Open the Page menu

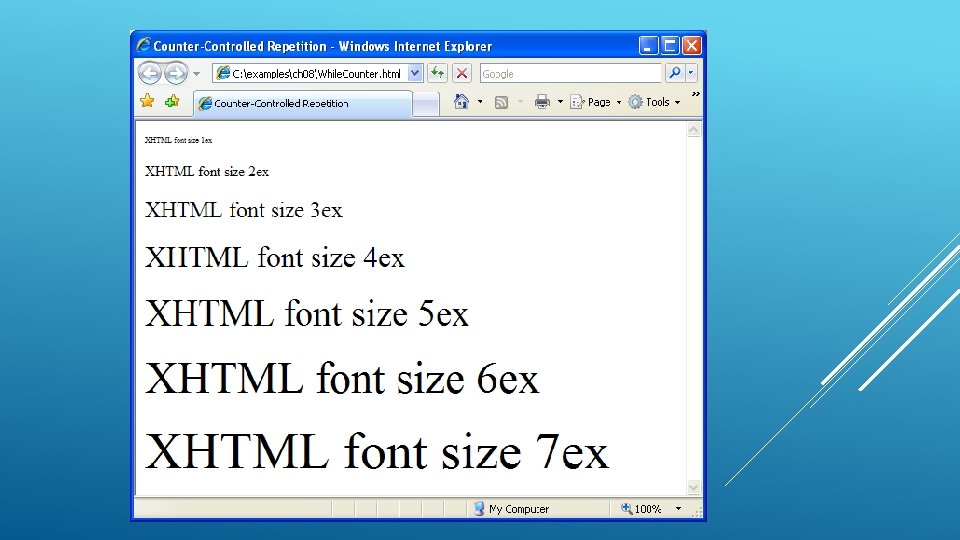pyautogui.click(x=596, y=102)
